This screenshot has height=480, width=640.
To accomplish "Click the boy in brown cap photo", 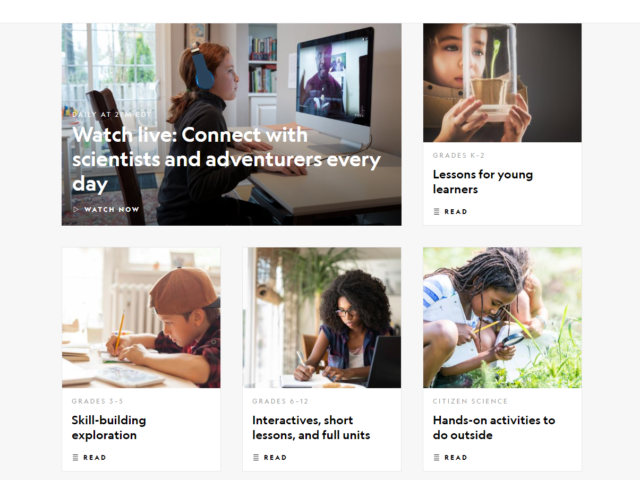I will 141,318.
